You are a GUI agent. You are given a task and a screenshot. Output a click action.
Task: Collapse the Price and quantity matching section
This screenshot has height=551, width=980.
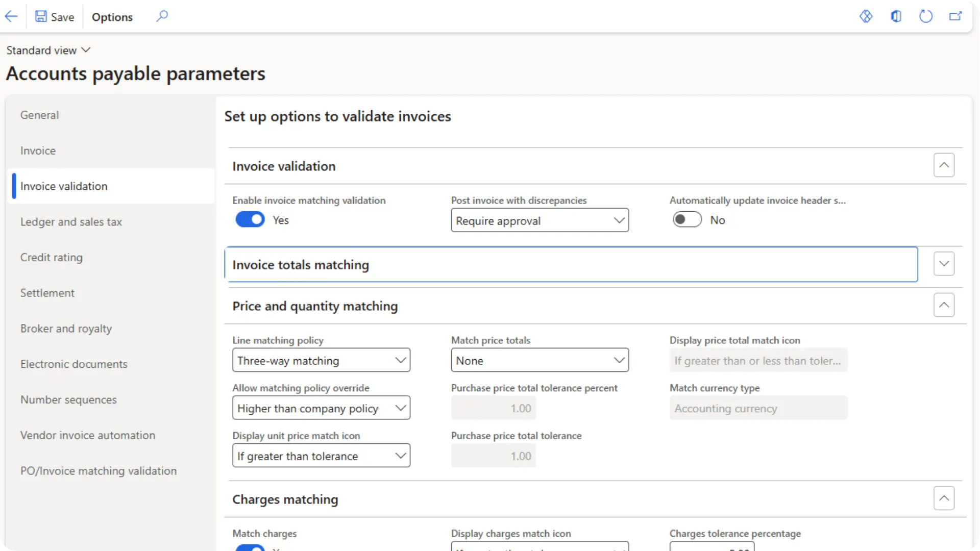944,305
